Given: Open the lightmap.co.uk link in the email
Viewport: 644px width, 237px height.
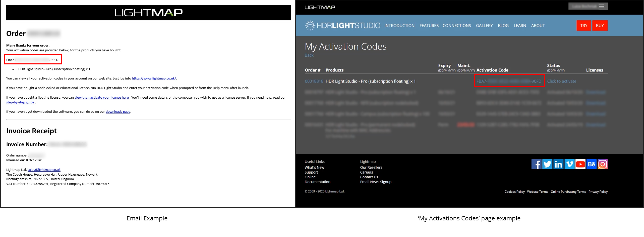Looking at the screenshot, I should click(x=154, y=78).
